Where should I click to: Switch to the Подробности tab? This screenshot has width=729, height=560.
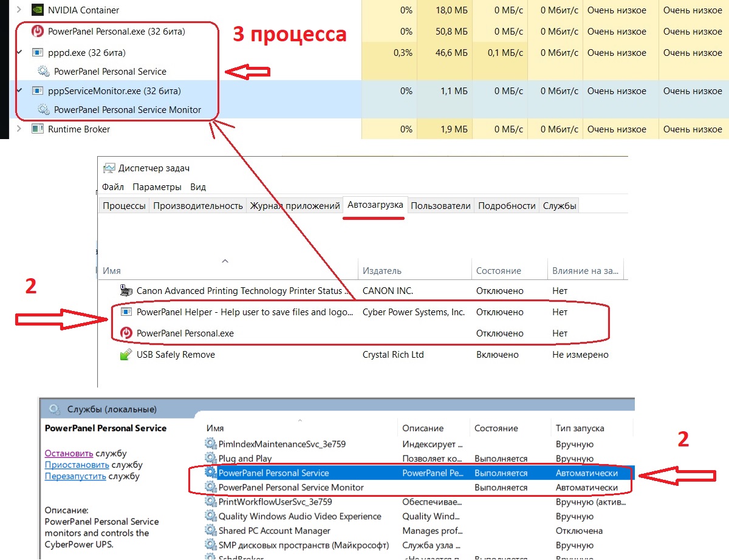507,206
